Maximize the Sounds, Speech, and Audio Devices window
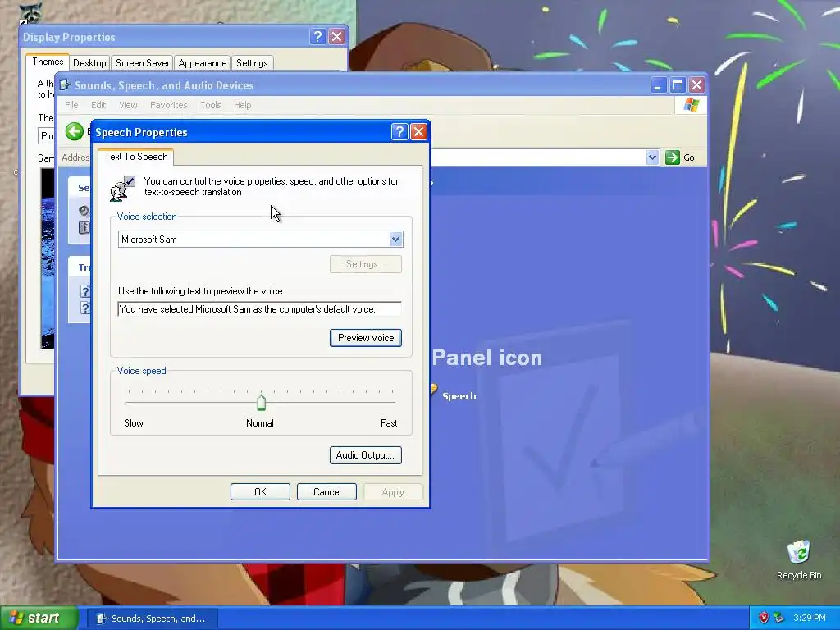The width and height of the screenshot is (840, 630). pos(678,85)
